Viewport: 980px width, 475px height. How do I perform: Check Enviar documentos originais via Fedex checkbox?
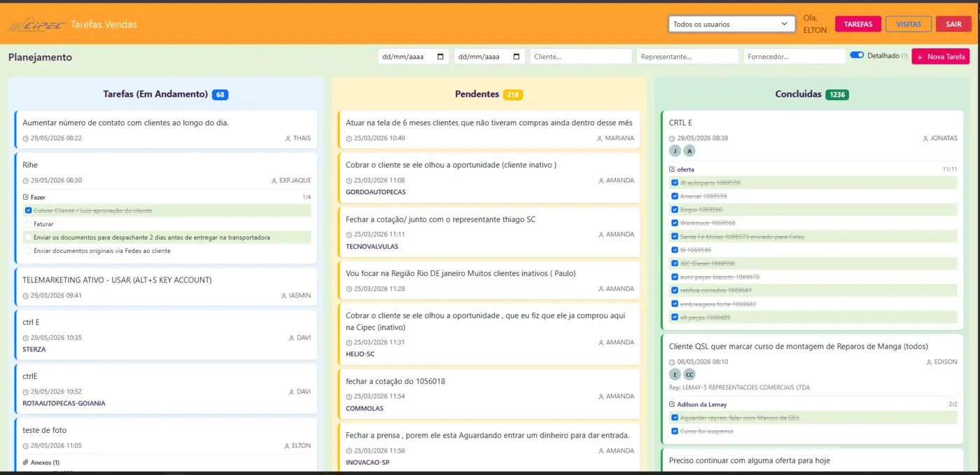(28, 251)
